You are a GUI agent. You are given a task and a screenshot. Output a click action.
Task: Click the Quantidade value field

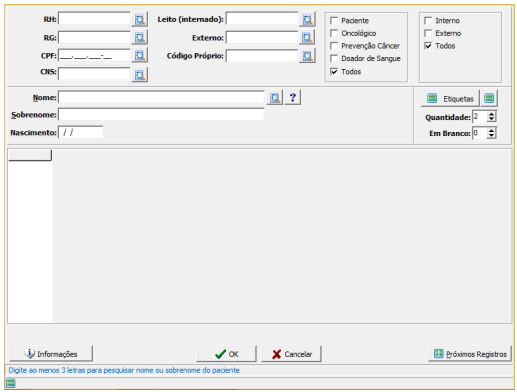(x=480, y=117)
